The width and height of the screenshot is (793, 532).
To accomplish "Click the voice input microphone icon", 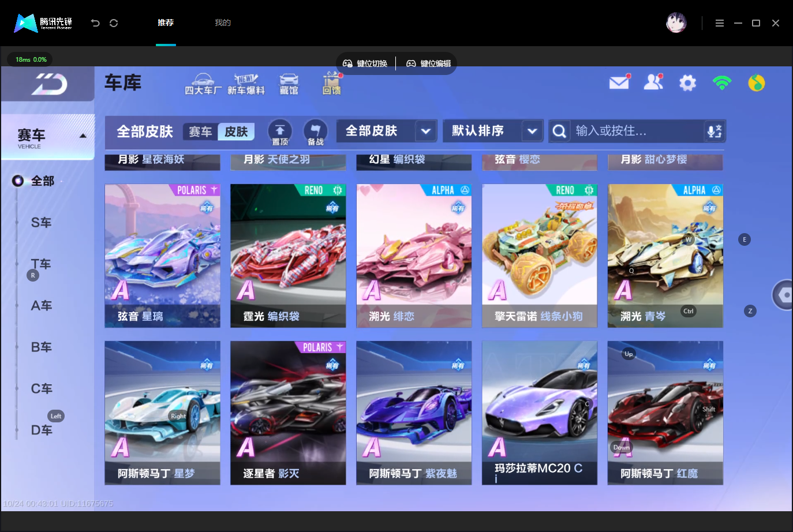I will (x=715, y=131).
